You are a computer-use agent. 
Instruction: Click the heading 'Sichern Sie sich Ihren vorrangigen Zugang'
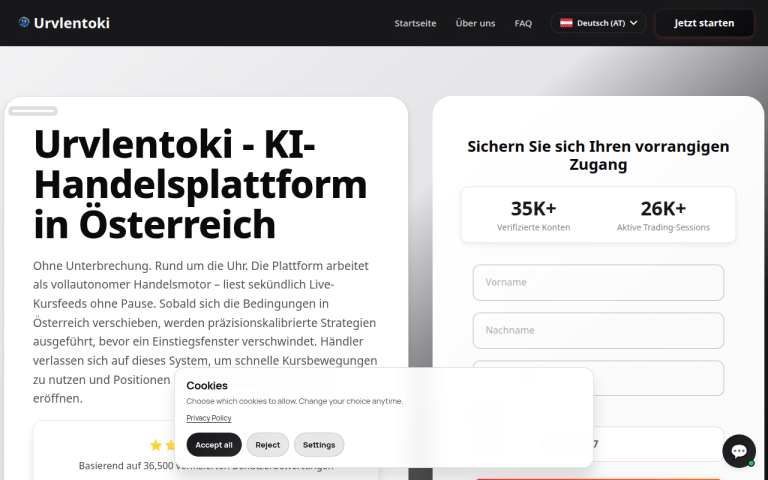click(598, 155)
